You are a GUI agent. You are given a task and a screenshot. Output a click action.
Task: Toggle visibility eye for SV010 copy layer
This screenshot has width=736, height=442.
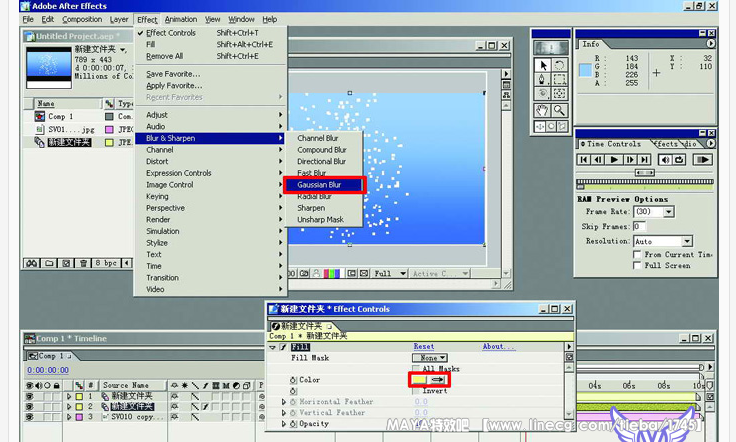[30, 417]
